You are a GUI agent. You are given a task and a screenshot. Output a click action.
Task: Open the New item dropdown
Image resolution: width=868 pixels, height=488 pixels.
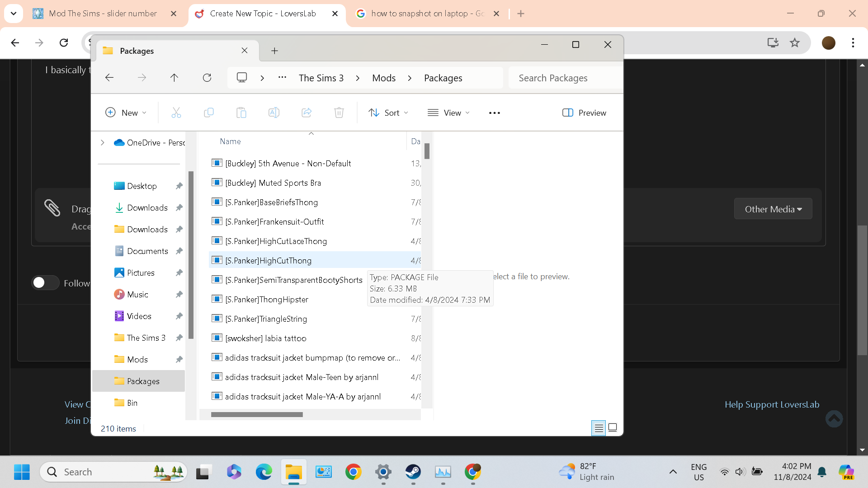tap(126, 113)
